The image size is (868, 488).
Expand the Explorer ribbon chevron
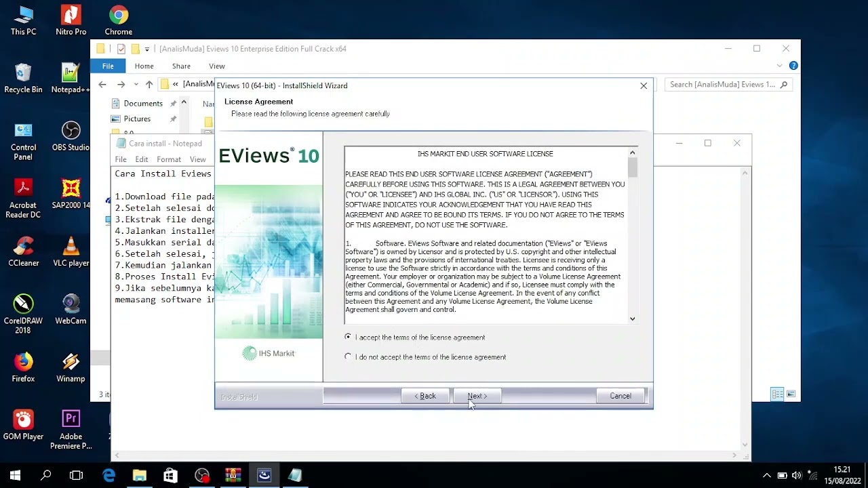779,66
